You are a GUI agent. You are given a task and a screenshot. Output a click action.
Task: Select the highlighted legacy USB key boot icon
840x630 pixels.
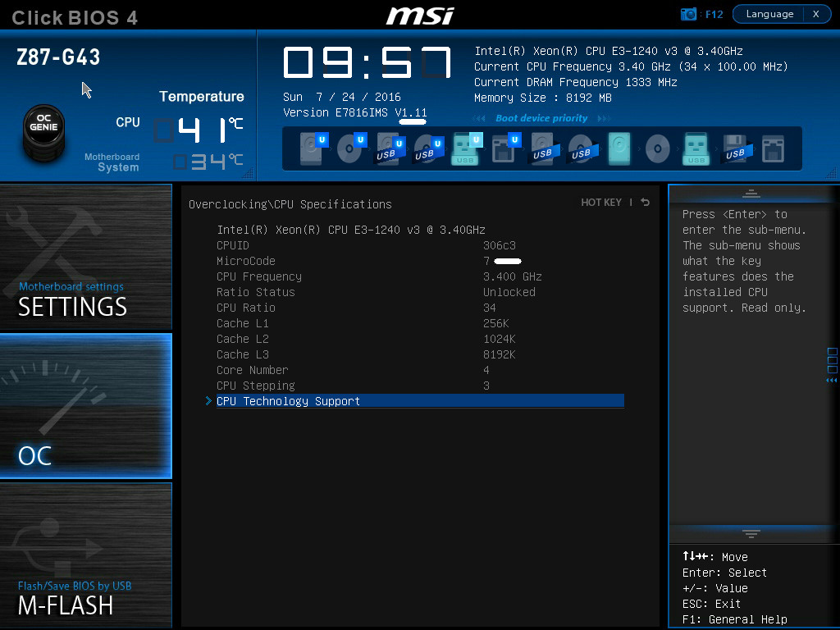tap(696, 148)
